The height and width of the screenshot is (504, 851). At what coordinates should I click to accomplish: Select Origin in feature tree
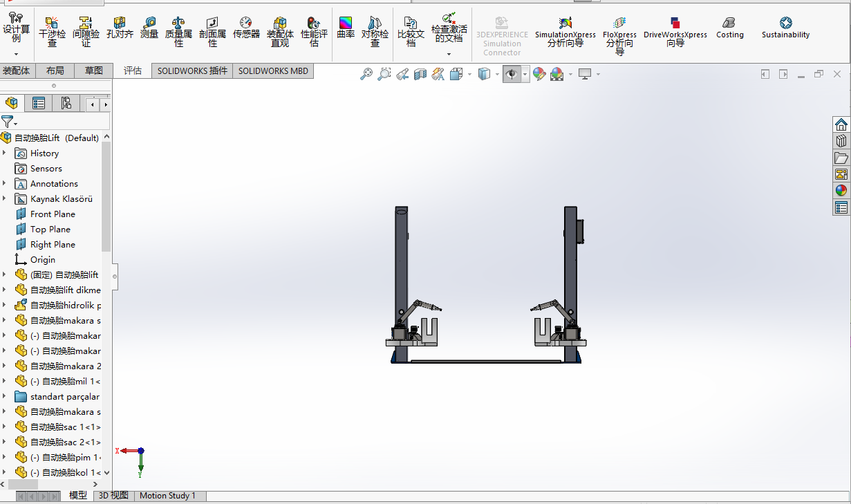pos(42,260)
